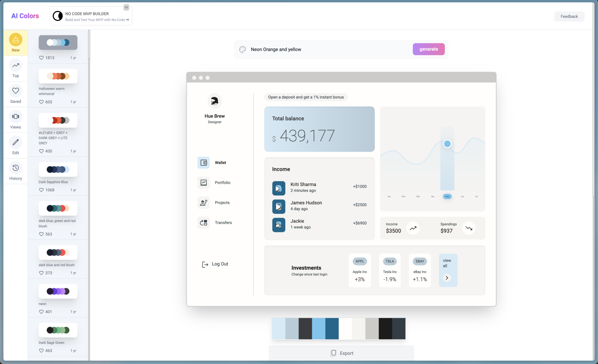Click the Wallet icon in mockup
598x364 pixels.
(204, 163)
